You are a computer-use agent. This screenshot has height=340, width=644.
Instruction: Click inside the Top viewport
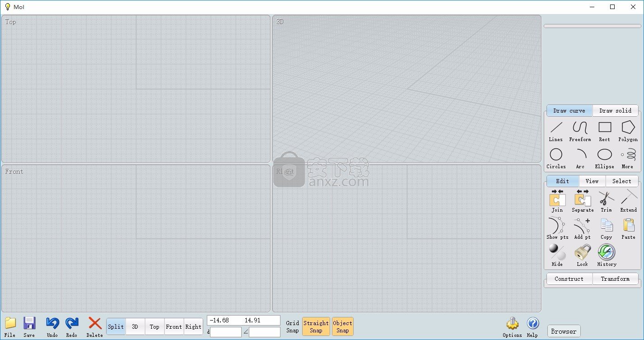(x=136, y=89)
